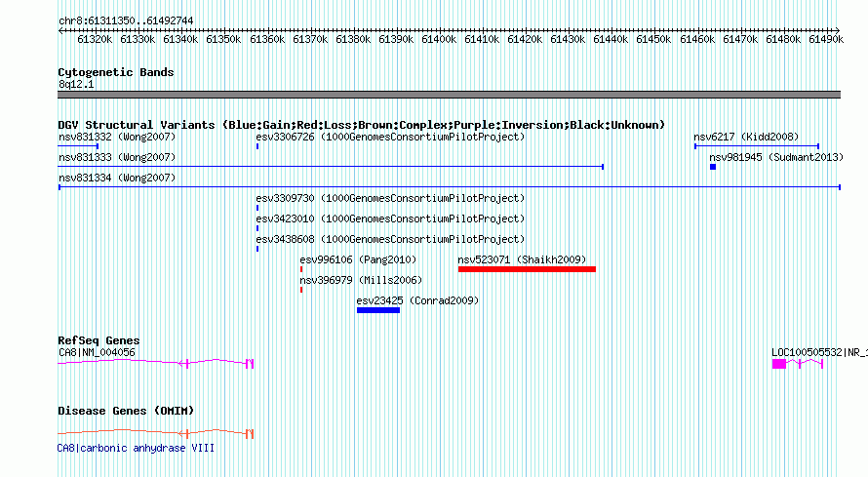868x477 pixels.
Task: Click the 61490k ruler tick label
Action: pos(826,39)
